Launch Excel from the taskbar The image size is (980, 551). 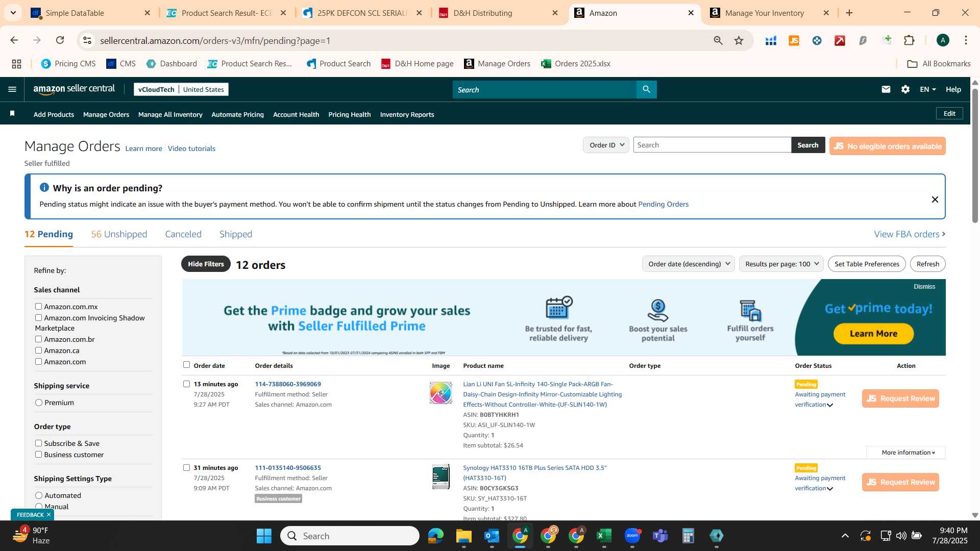(604, 536)
